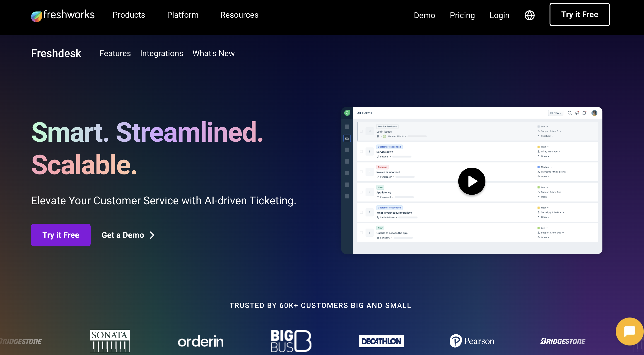Click the envelope icon beside Samuel C
The width and height of the screenshot is (644, 355).
pos(378,238)
